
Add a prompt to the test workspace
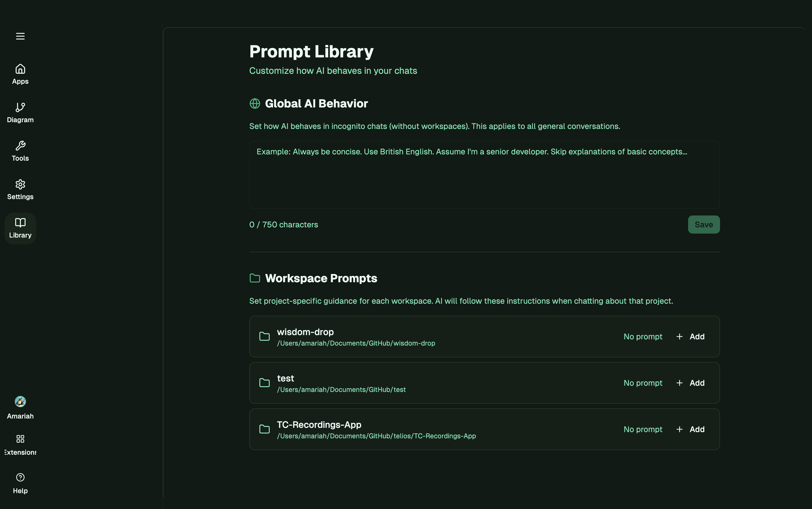[691, 383]
